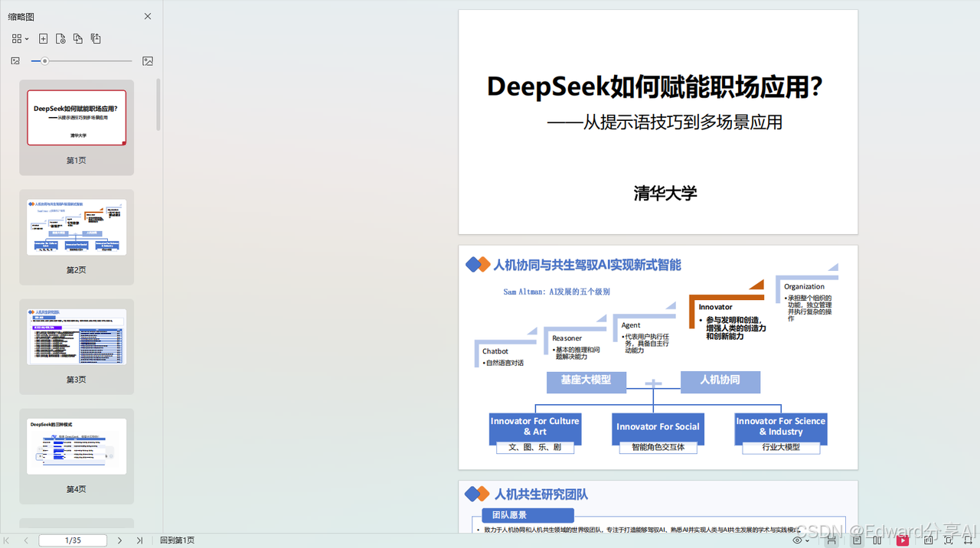Click the Chatbot level label
The height and width of the screenshot is (548, 980).
point(495,351)
